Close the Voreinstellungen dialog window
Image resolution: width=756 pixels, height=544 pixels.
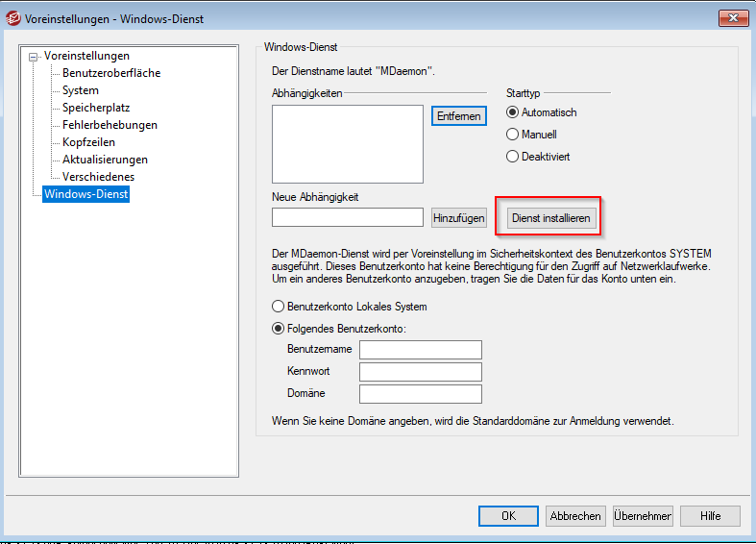pyautogui.click(x=732, y=16)
